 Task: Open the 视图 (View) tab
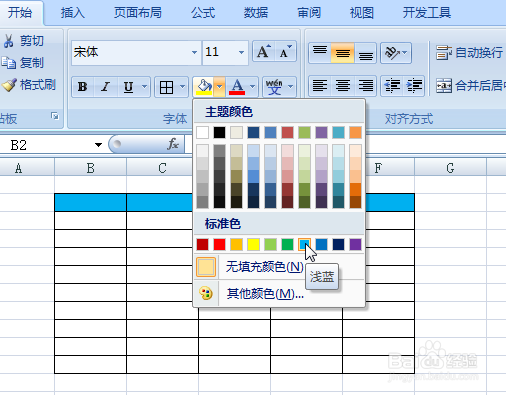coord(361,13)
